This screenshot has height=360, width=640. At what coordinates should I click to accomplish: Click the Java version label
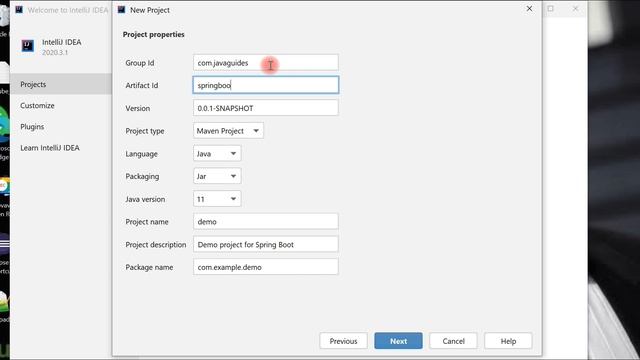tap(145, 199)
